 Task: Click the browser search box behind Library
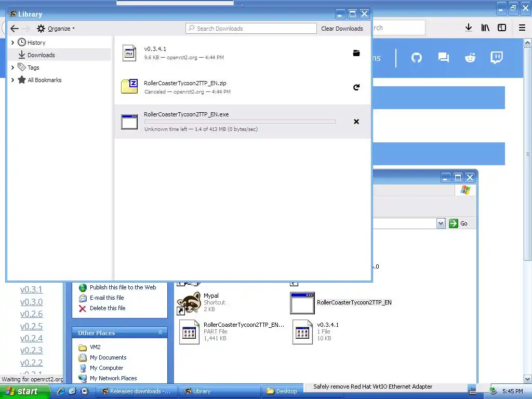(x=398, y=28)
